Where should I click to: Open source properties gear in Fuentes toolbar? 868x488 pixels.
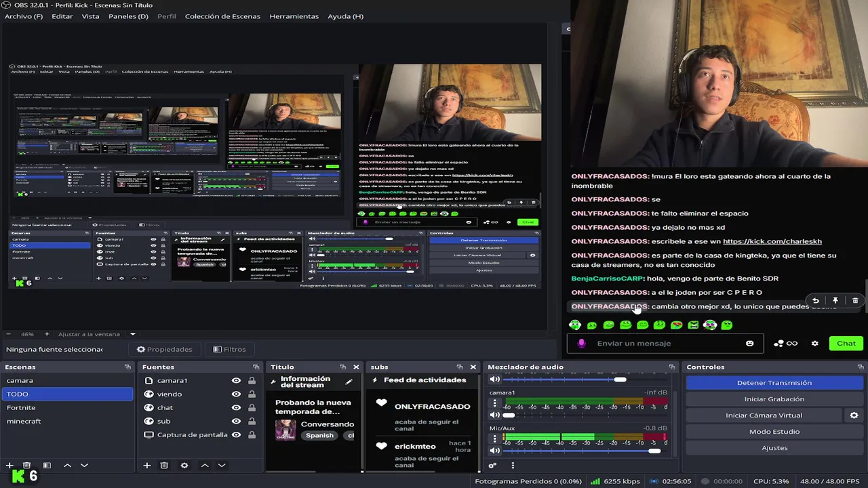[184, 466]
